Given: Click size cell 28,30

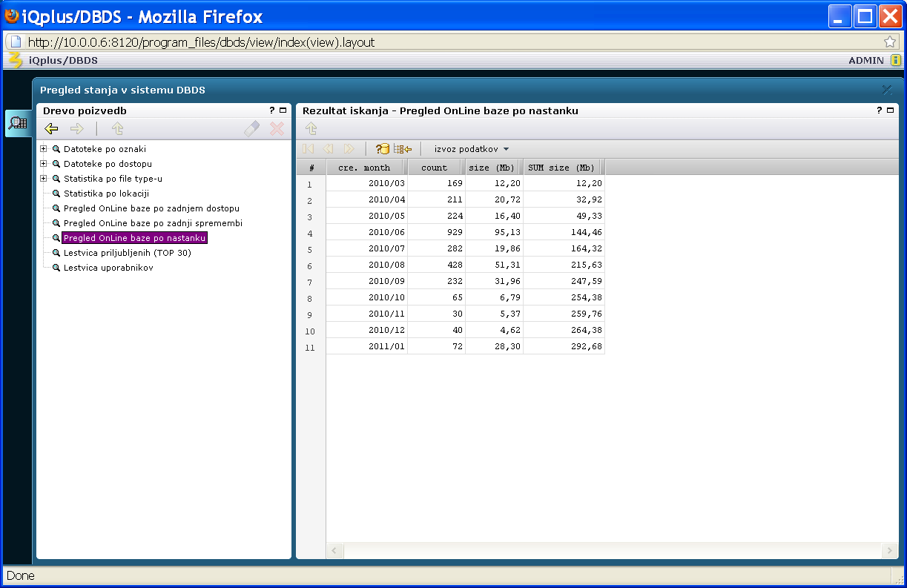Looking at the screenshot, I should 494,346.
